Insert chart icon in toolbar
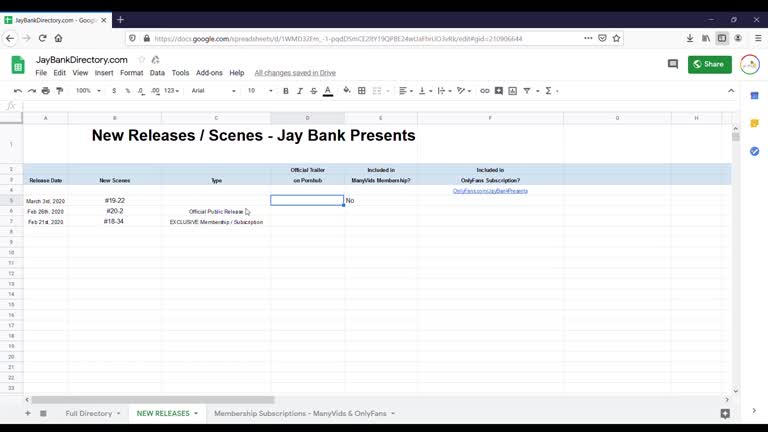 (x=512, y=91)
